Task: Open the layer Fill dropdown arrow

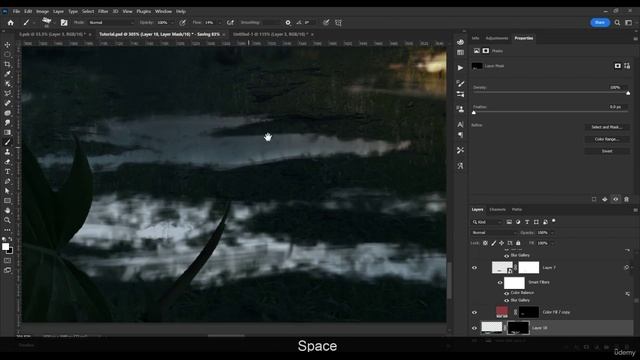Action: click(553, 243)
